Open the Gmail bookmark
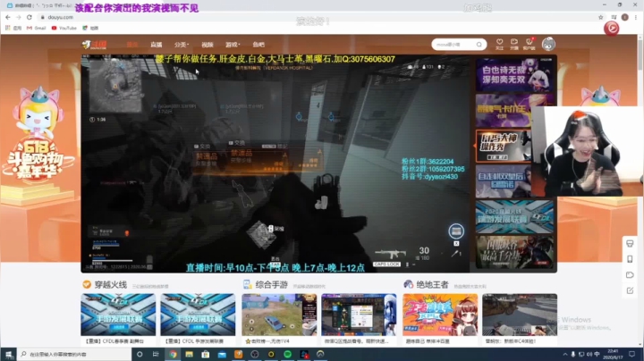 click(36, 28)
